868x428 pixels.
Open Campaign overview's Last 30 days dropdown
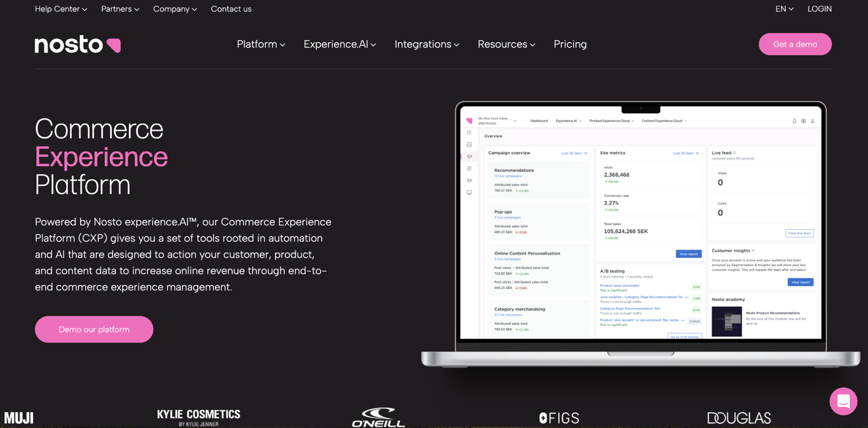tap(574, 153)
